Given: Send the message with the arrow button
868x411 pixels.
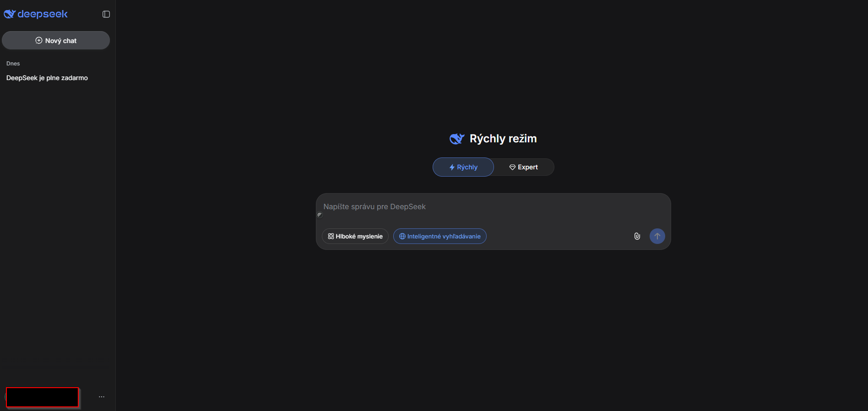Looking at the screenshot, I should [657, 236].
